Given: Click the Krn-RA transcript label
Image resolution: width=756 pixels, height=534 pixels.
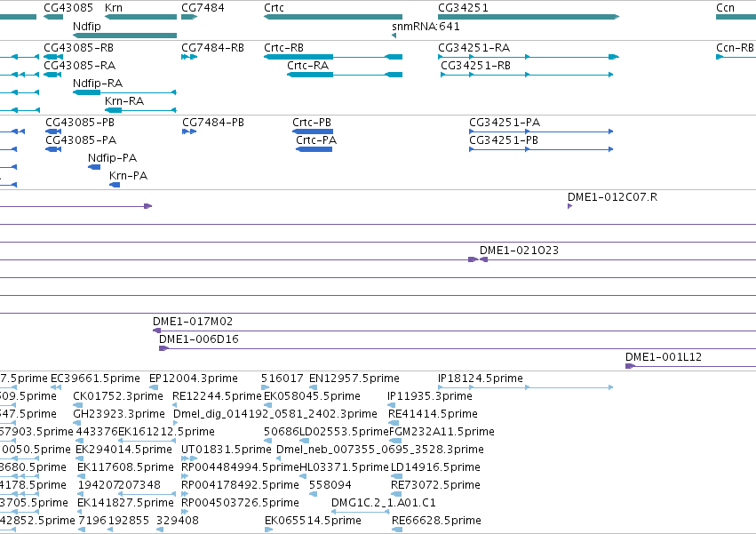Looking at the screenshot, I should 123,100.
